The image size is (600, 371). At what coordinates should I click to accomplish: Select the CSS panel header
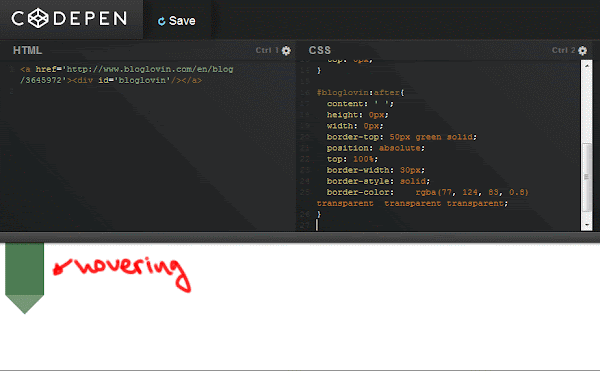click(320, 50)
